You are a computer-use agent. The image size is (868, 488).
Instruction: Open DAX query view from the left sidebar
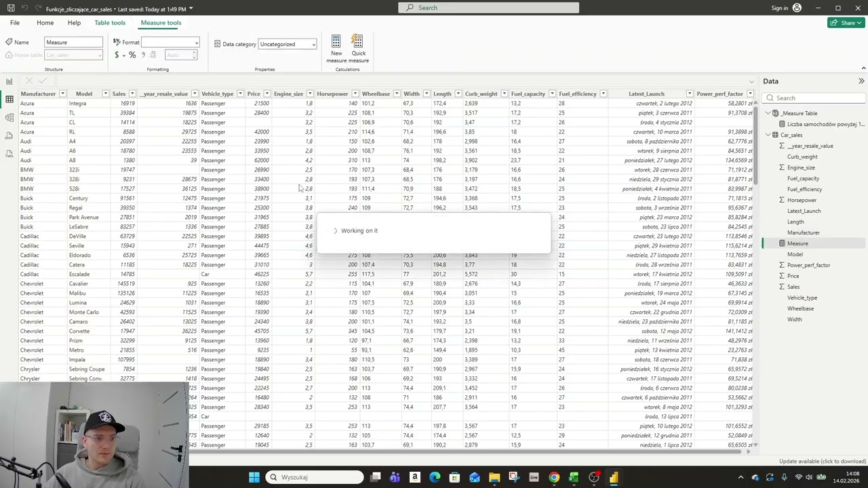point(9,136)
